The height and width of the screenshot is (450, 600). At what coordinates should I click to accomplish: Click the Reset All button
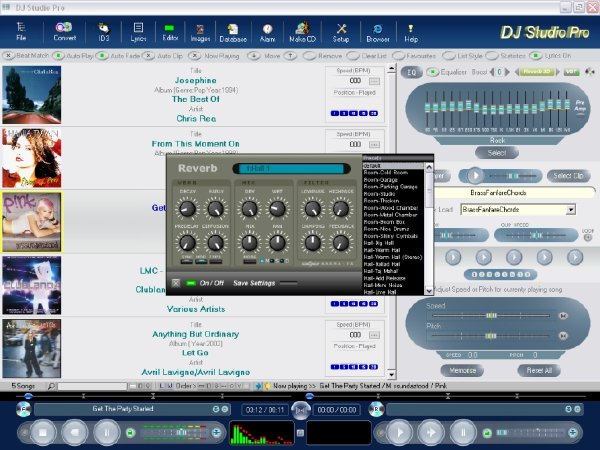[x=539, y=370]
